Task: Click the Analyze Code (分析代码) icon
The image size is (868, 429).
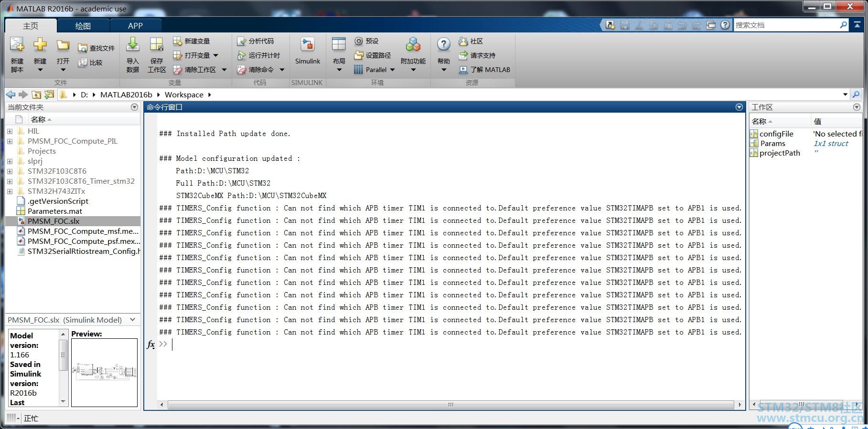Action: (x=242, y=41)
